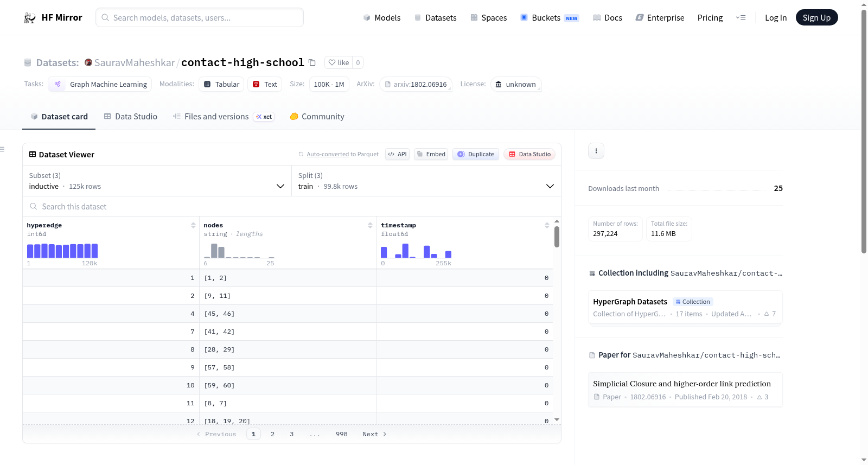The image size is (868, 465).
Task: Click the Log In link
Action: coord(776,18)
